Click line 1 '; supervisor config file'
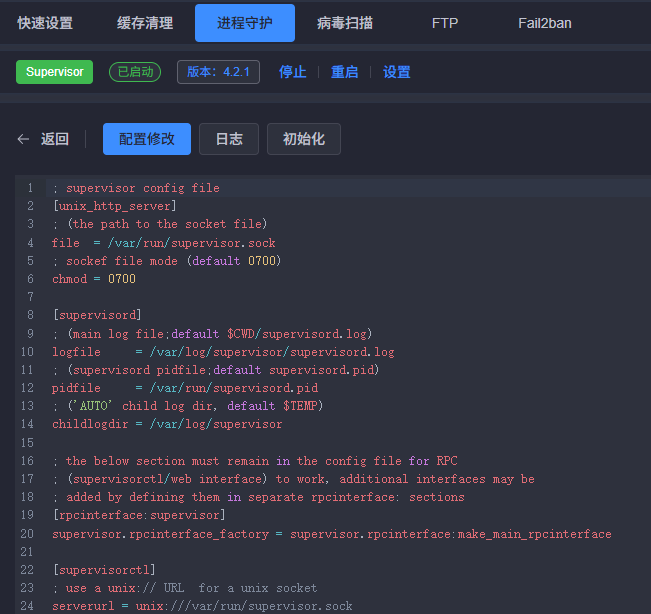This screenshot has height=614, width=651. 136,188
